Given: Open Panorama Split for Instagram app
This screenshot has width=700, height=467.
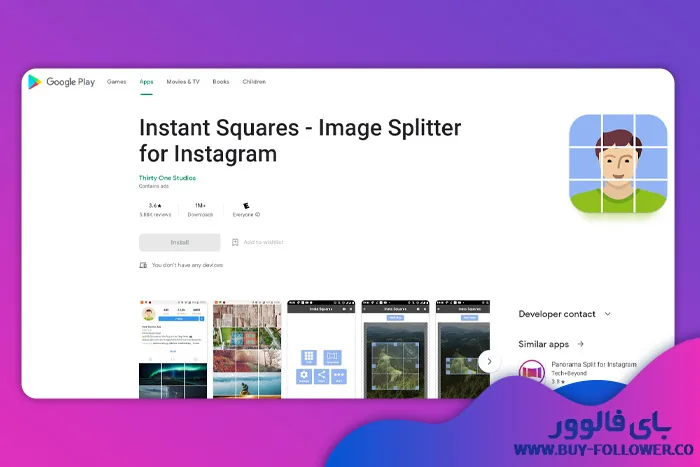Looking at the screenshot, I should pyautogui.click(x=578, y=372).
